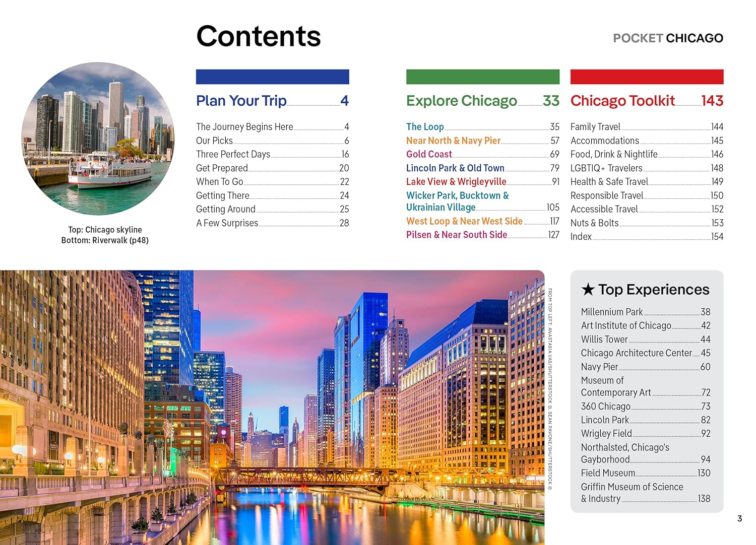Open the Pilsen & Near South Side entry
Viewport: 756px width, 545px height.
tap(457, 235)
